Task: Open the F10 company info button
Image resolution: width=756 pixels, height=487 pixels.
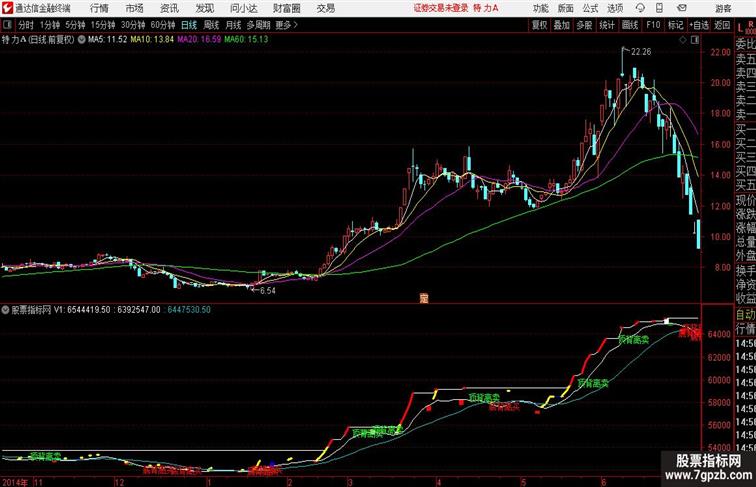Action: [x=653, y=25]
